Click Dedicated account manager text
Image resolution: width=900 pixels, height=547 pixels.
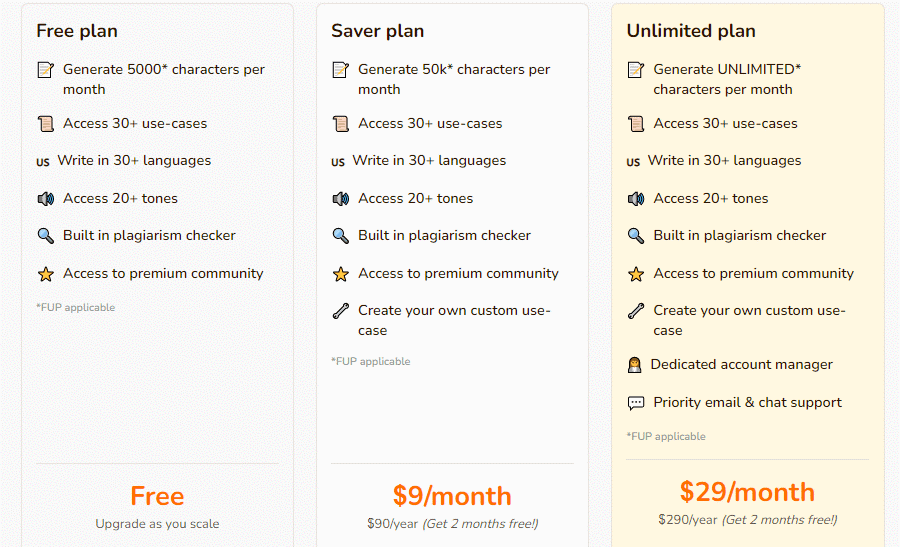pyautogui.click(x=742, y=364)
